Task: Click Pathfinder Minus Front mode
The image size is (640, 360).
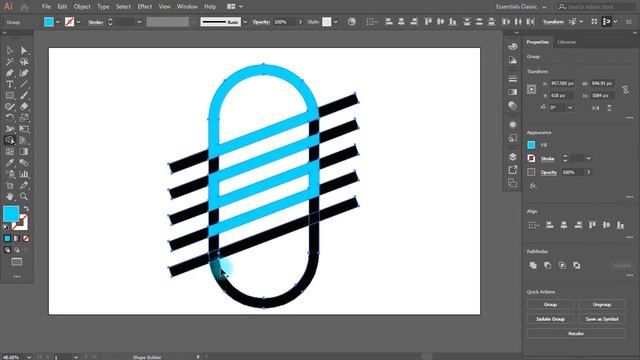Action: (547, 265)
